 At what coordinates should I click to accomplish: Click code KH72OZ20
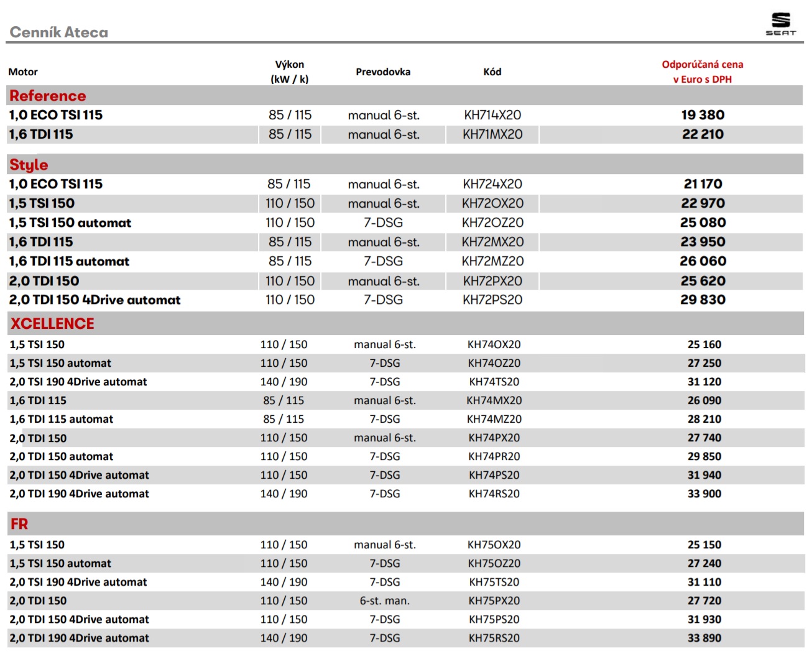492,223
